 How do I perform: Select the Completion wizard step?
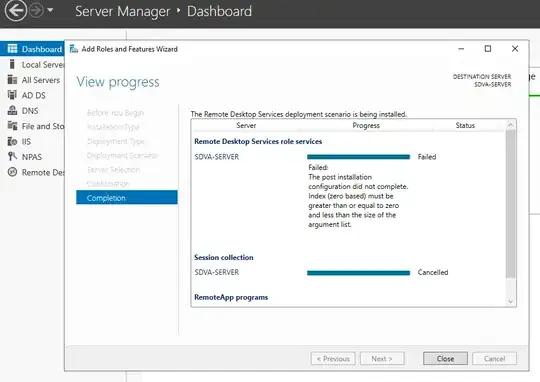[127, 198]
